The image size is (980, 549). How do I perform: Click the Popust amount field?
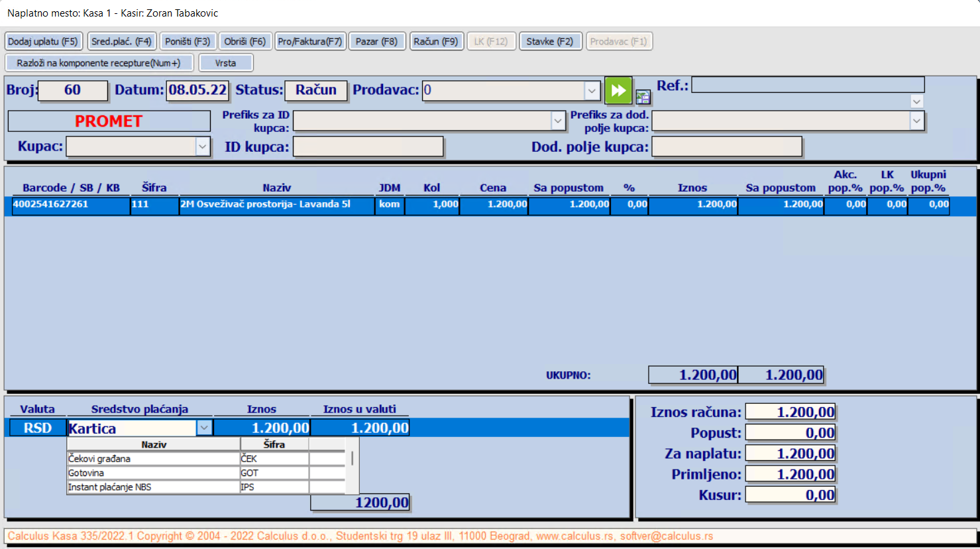click(x=790, y=433)
